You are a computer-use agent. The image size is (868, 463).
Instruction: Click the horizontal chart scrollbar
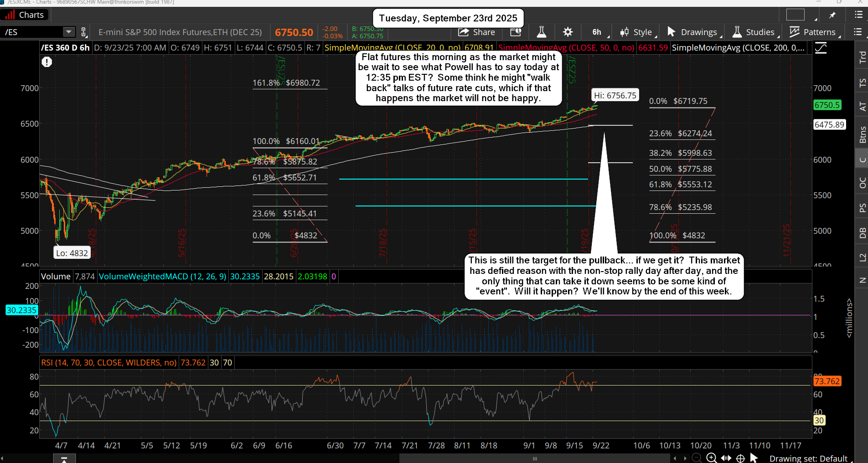(x=535, y=458)
